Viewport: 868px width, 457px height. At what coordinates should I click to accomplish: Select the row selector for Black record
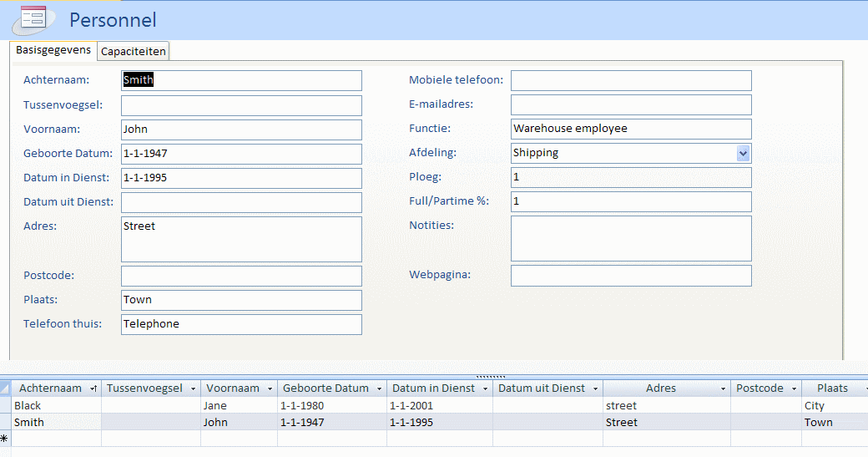coord(6,405)
